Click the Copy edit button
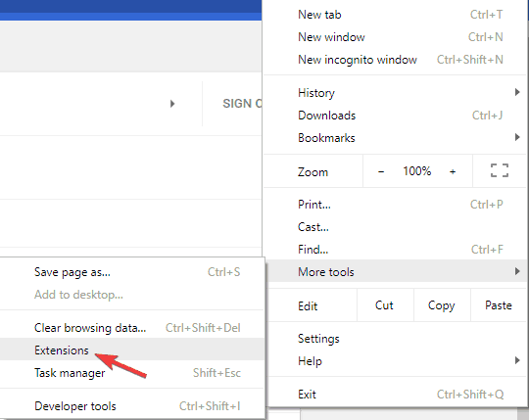 pos(442,305)
